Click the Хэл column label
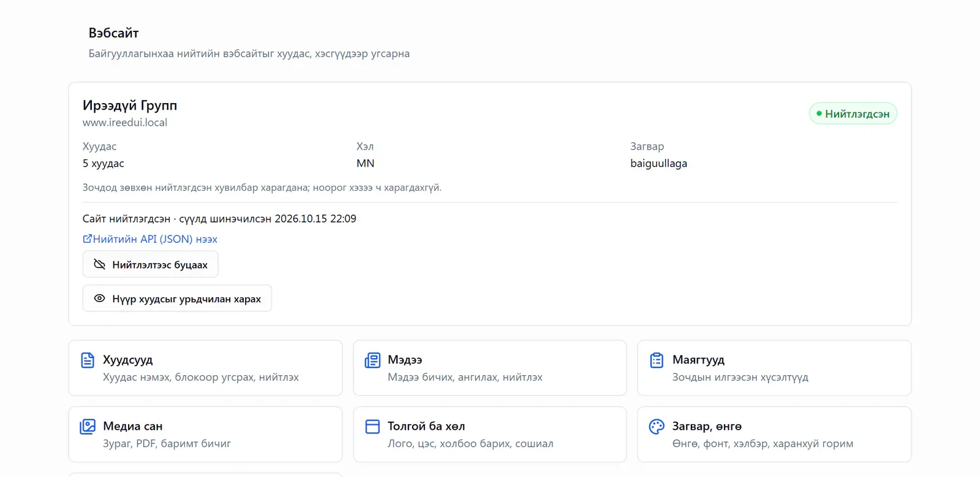This screenshot has width=980, height=477. coord(365,147)
